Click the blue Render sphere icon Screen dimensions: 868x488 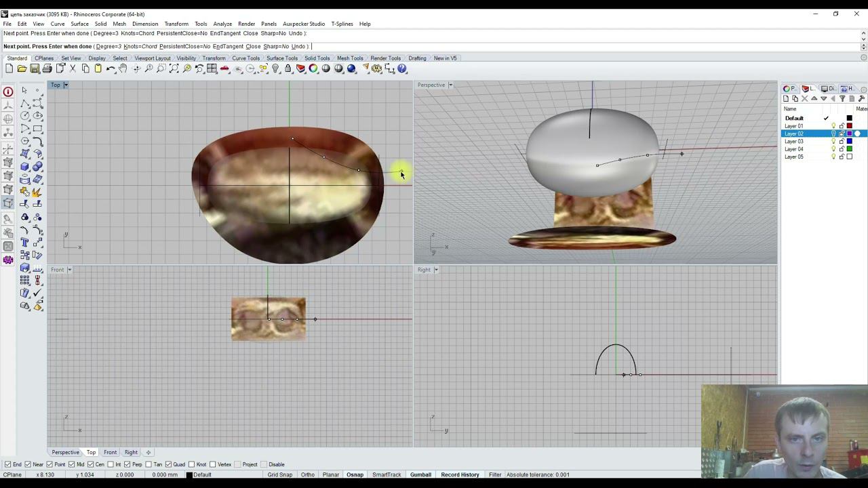351,68
